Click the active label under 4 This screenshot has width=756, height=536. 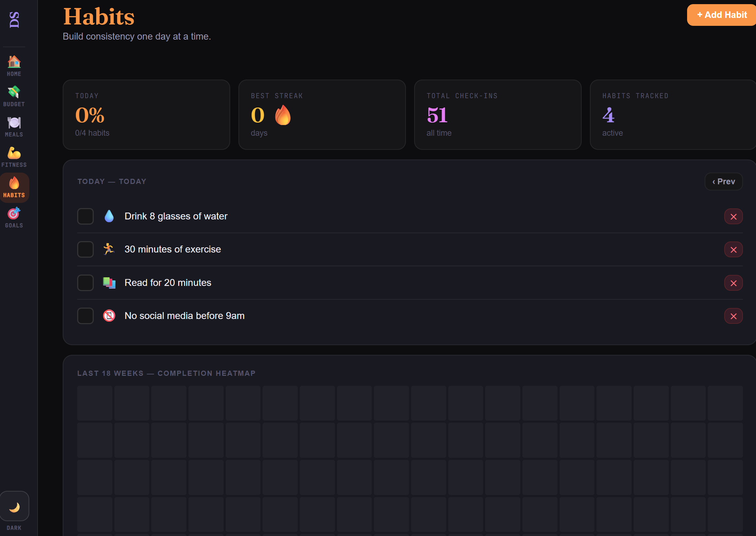click(x=613, y=133)
